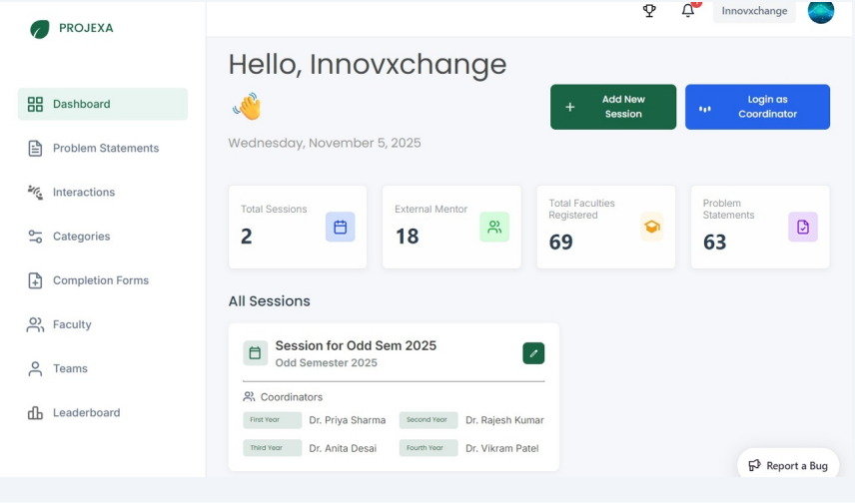Go to Interactions page
This screenshot has height=504, width=855.
[x=84, y=193]
